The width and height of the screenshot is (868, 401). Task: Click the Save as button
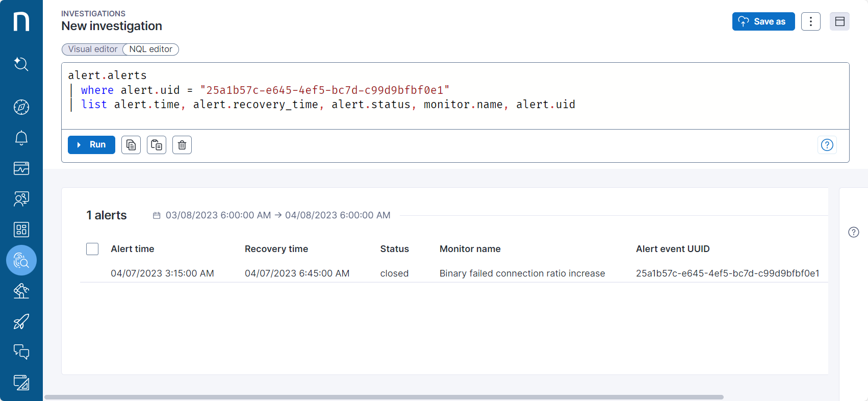tap(763, 21)
